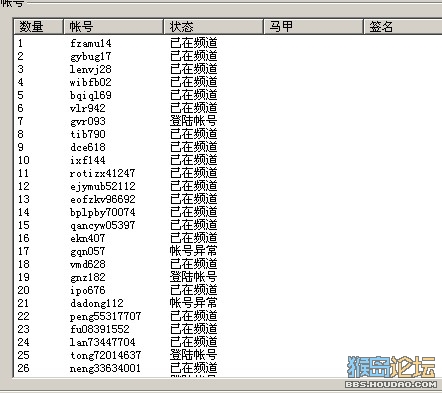
Task: Click row number 26 in 数量 column
Action: [x=24, y=368]
